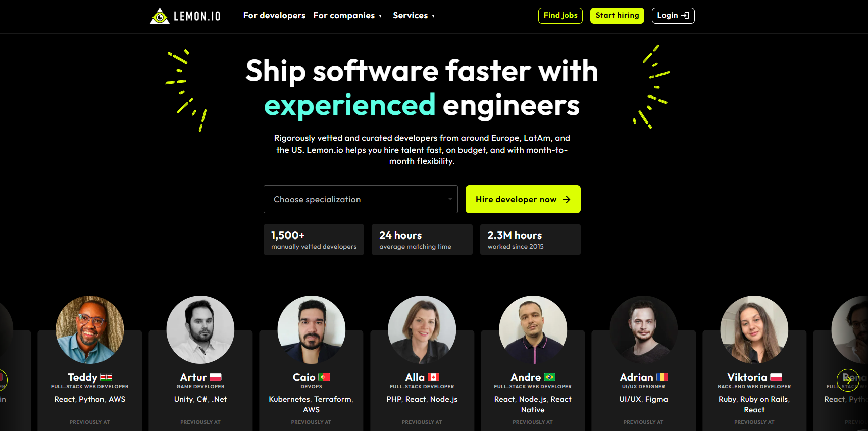Screen dimensions: 868x431
Task: Click the Romania flag beside Adrian
Action: click(x=662, y=377)
